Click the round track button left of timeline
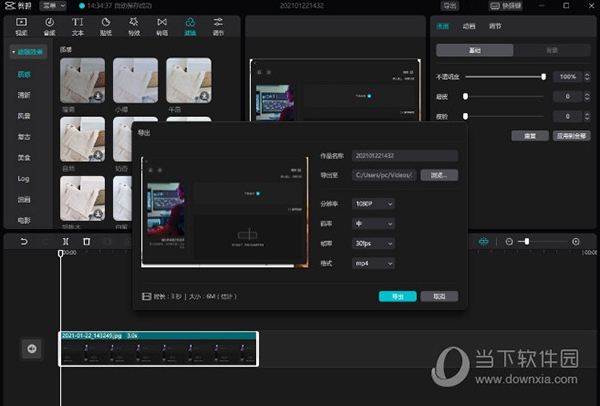Image resolution: width=600 pixels, height=406 pixels. tap(31, 348)
